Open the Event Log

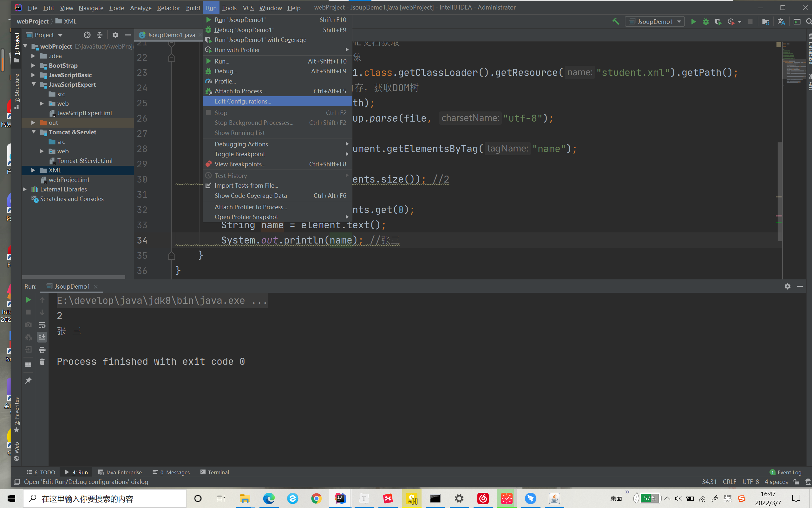click(x=786, y=472)
